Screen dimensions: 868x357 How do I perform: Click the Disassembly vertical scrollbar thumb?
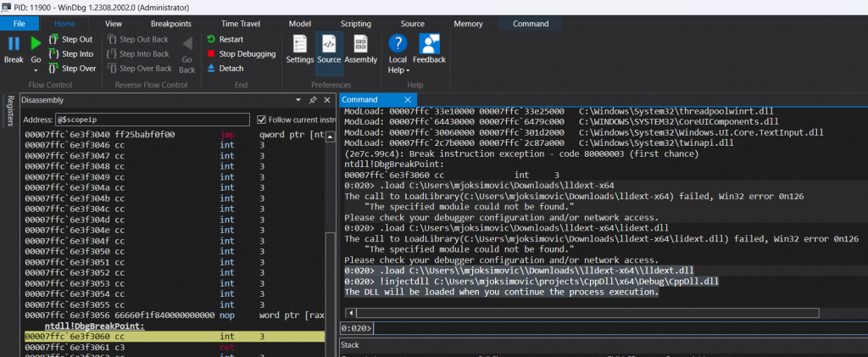pyautogui.click(x=330, y=293)
